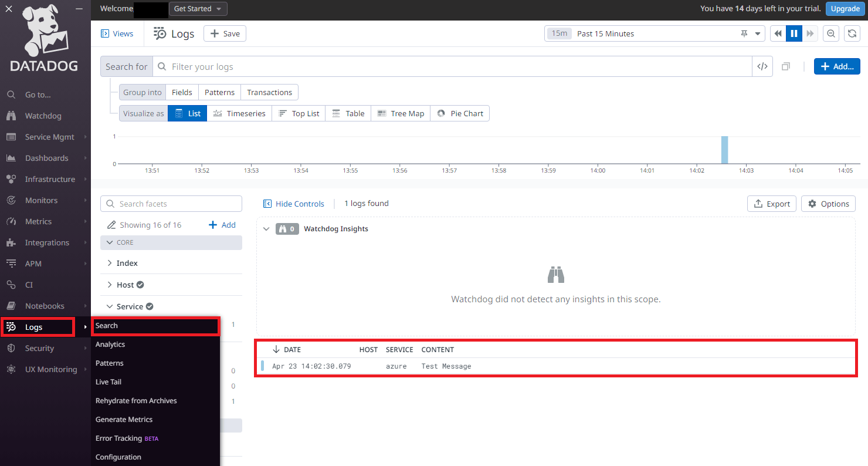This screenshot has height=466, width=868.
Task: Open Watchdog from the sidebar
Action: click(x=43, y=116)
